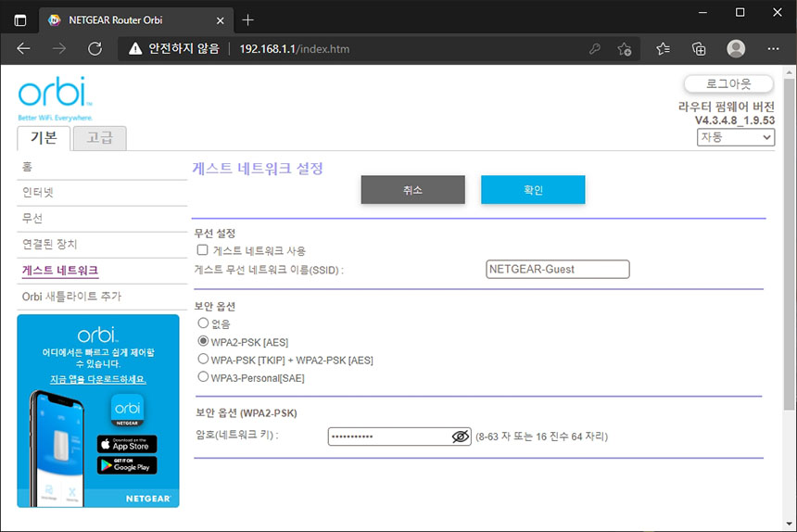This screenshot has height=532, width=797.
Task: Click the 취소 cancel button
Action: 412,189
